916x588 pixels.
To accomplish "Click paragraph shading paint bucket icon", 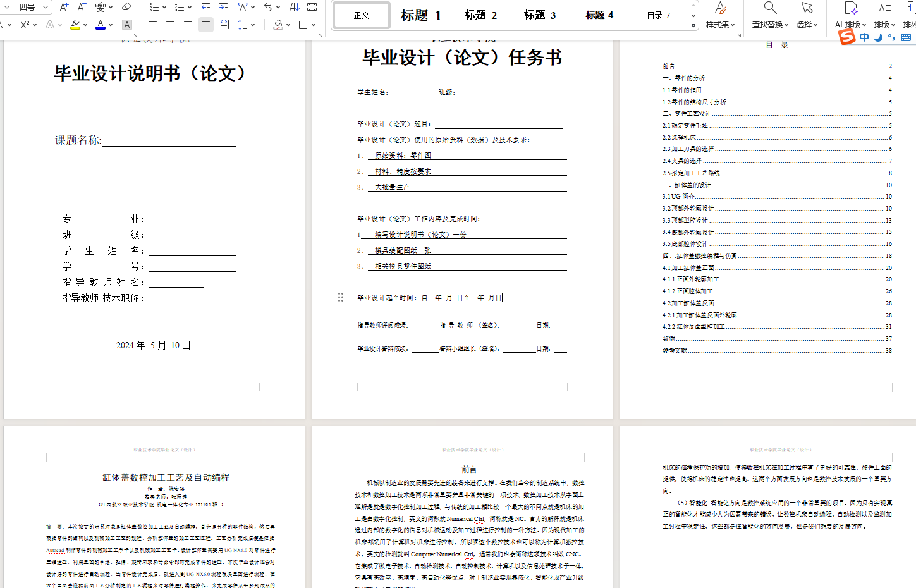I will click(278, 25).
